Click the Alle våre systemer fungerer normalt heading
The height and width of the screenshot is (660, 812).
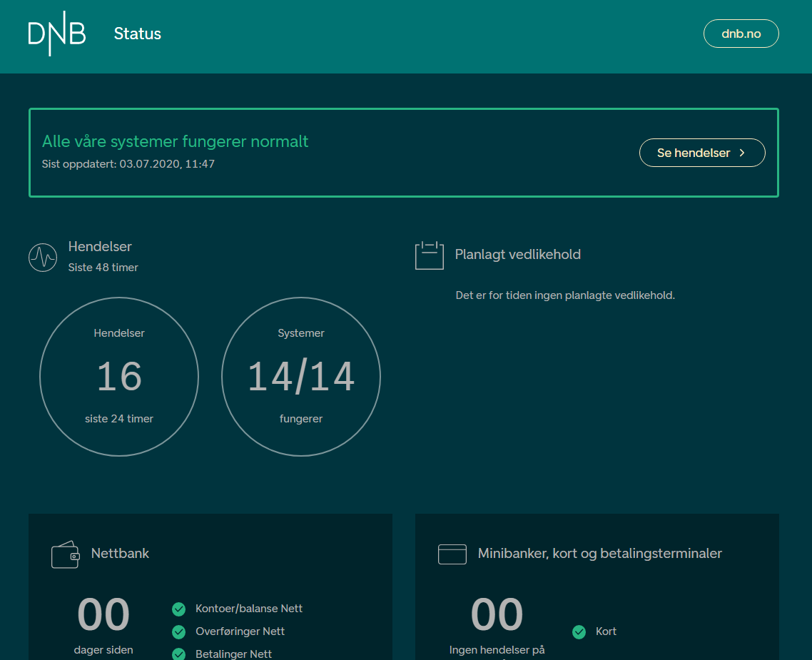point(175,141)
